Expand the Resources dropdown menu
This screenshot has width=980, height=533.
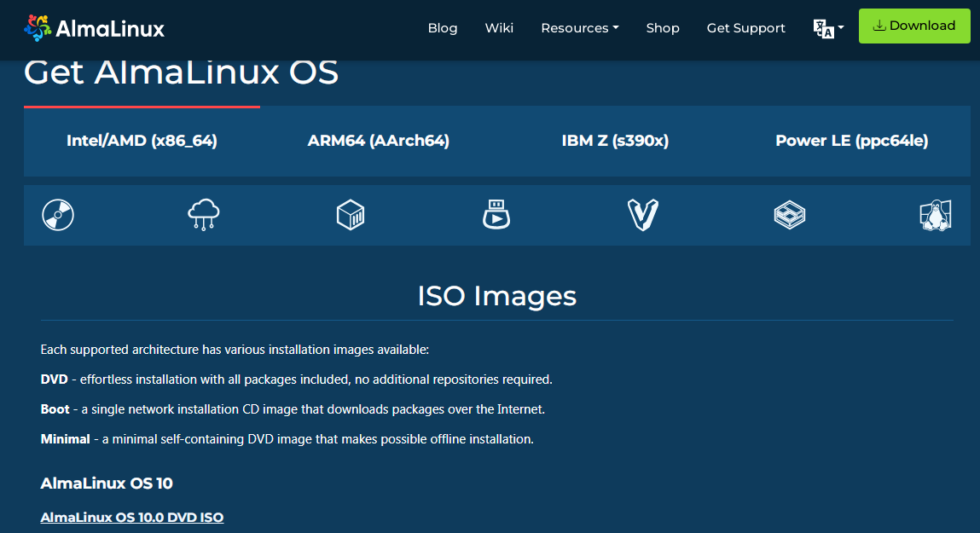point(579,28)
